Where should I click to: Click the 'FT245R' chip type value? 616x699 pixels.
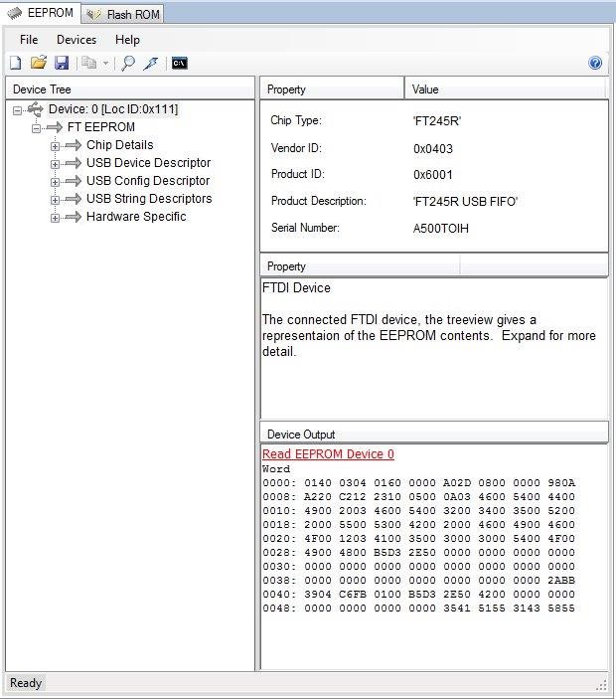[x=437, y=121]
